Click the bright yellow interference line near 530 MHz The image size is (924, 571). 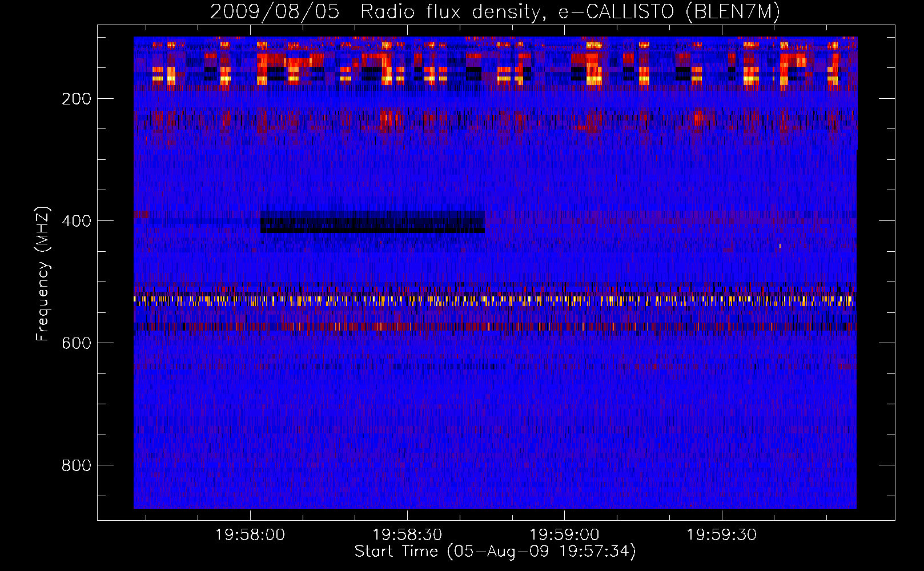495,300
